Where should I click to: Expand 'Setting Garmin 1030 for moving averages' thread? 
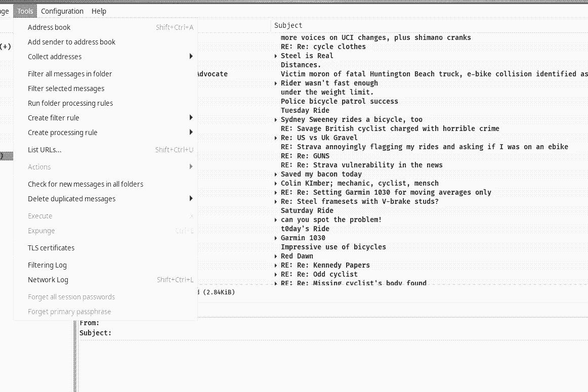pos(276,193)
